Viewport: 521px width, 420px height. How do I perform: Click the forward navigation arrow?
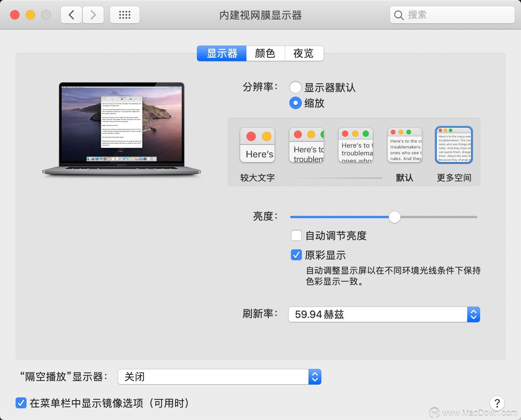93,14
